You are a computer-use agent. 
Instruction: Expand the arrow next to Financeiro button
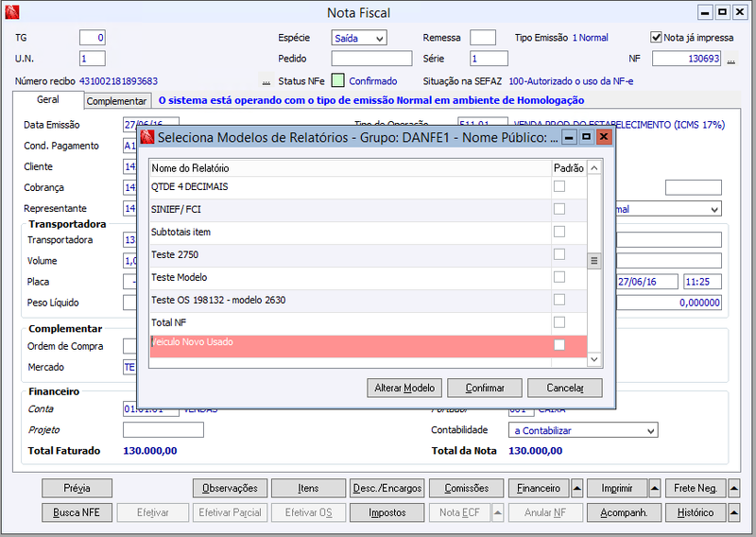[x=577, y=488]
